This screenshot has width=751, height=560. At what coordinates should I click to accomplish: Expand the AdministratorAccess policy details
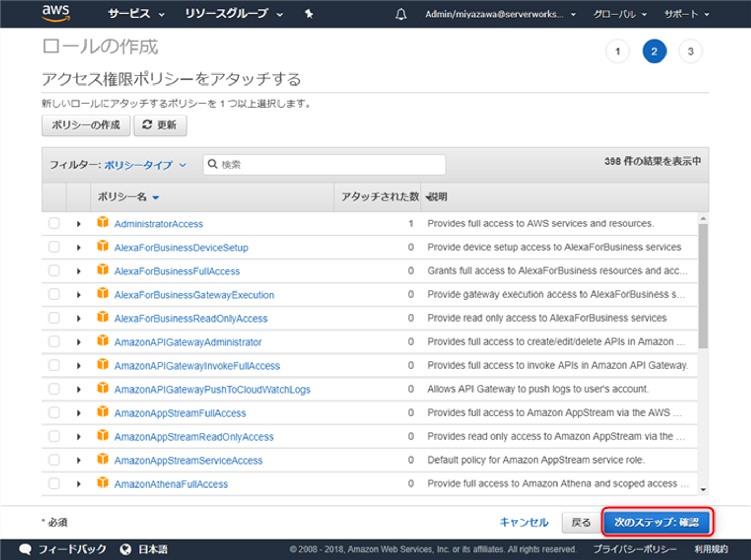[79, 224]
